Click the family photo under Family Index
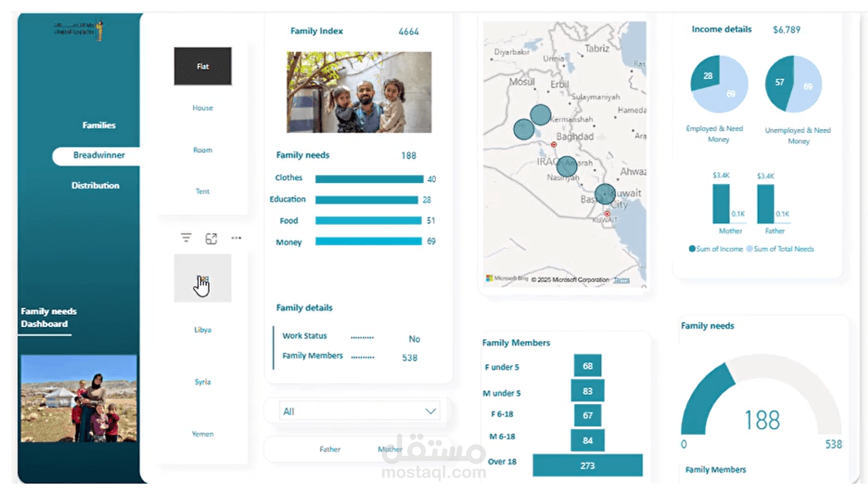This screenshot has width=868, height=491. (358, 92)
